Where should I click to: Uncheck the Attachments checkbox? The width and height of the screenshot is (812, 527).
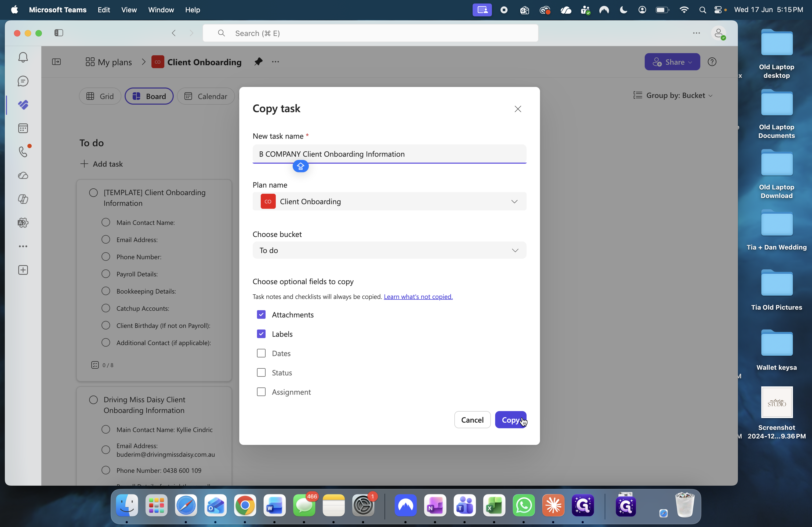point(261,315)
